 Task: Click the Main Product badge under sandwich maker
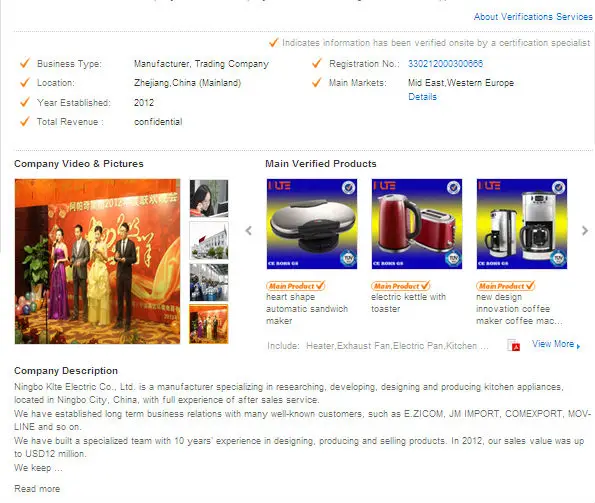click(x=296, y=286)
